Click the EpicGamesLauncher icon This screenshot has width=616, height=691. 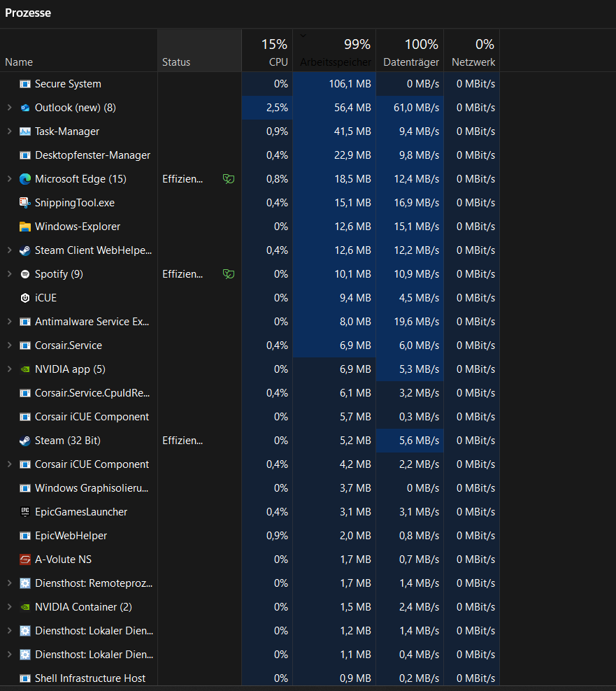coord(25,512)
